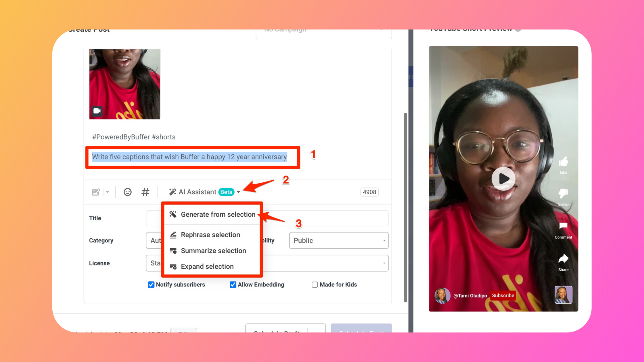Play the YouTube Short preview video
Image resolution: width=644 pixels, height=362 pixels.
(504, 178)
